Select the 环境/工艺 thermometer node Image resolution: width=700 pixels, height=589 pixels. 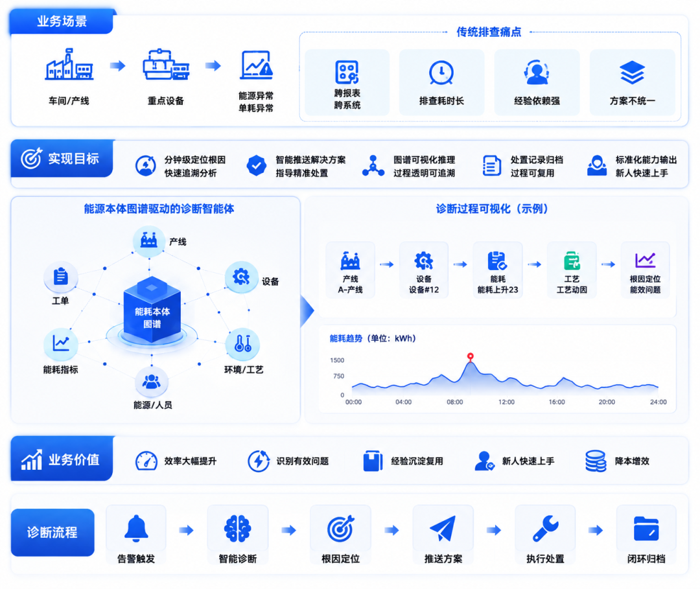coord(243,343)
